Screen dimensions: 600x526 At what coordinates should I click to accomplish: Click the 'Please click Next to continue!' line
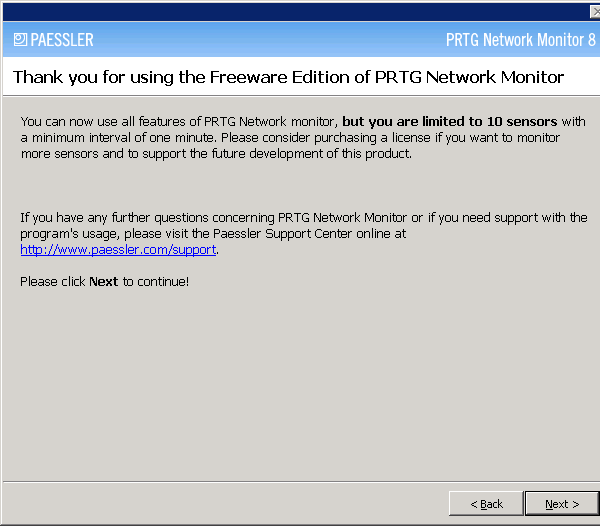pos(104,282)
